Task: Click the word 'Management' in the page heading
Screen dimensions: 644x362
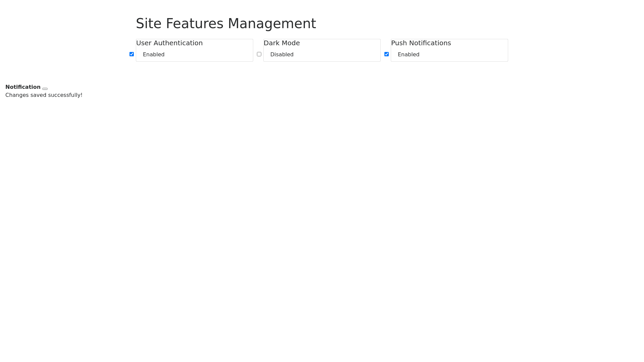Action: coord(272,23)
